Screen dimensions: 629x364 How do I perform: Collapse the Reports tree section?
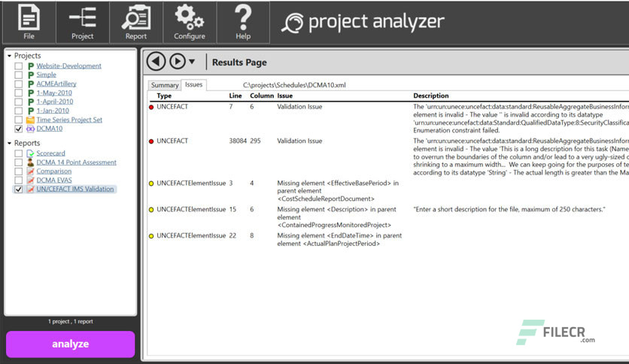coord(9,143)
